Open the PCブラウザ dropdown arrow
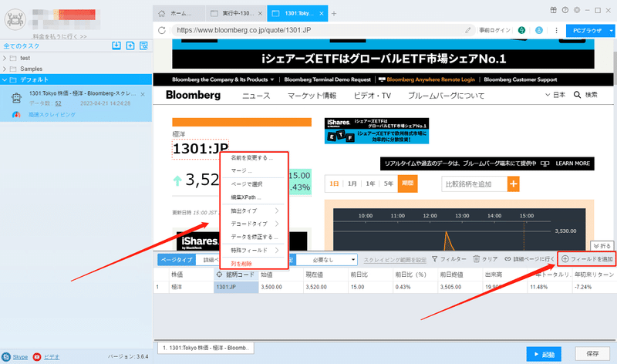Viewport: 617px width, 364px height. pyautogui.click(x=611, y=30)
